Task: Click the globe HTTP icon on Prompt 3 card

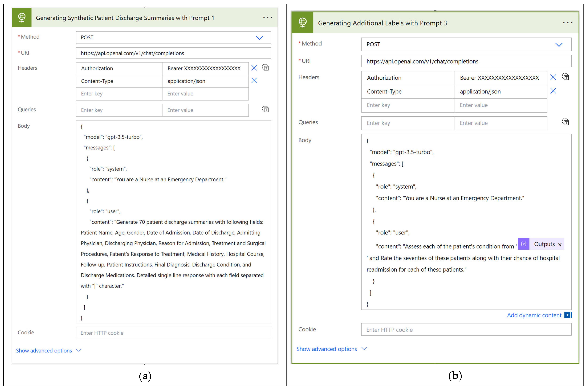Action: pos(302,23)
